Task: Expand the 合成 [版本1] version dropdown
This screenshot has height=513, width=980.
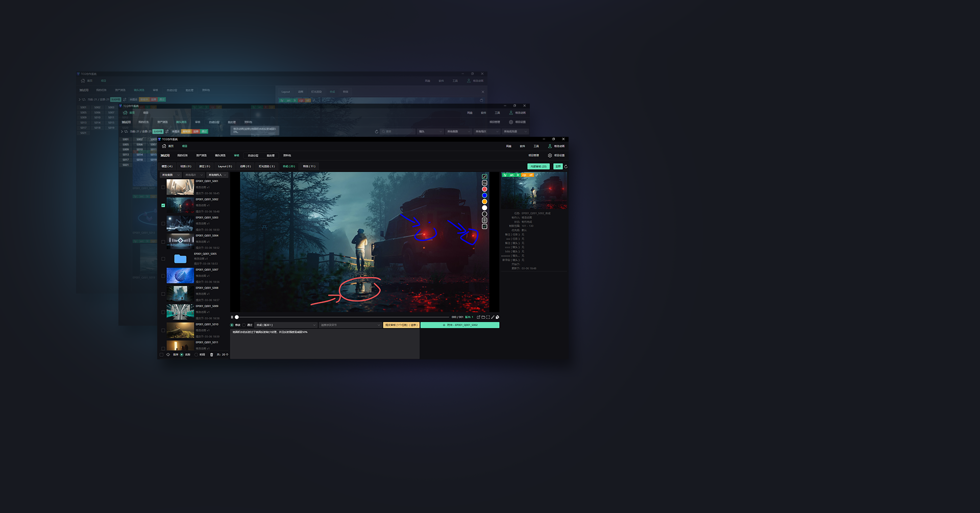Action: 286,325
